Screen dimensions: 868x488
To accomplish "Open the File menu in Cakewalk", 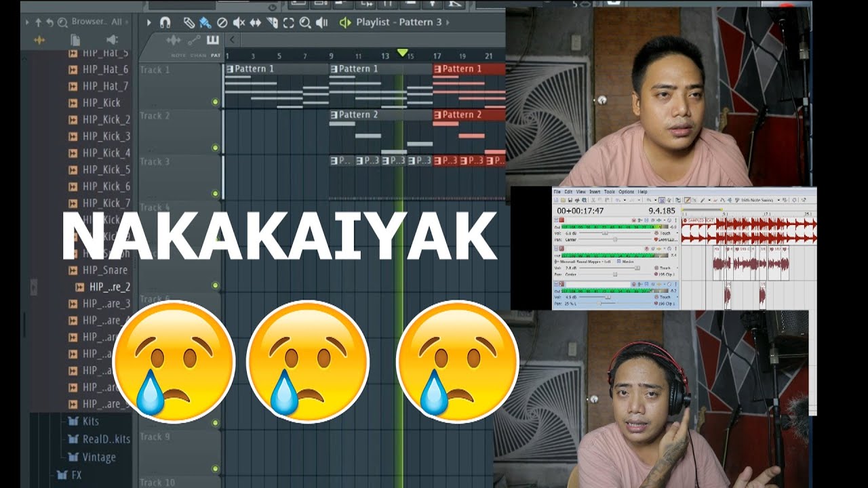I will click(x=557, y=192).
